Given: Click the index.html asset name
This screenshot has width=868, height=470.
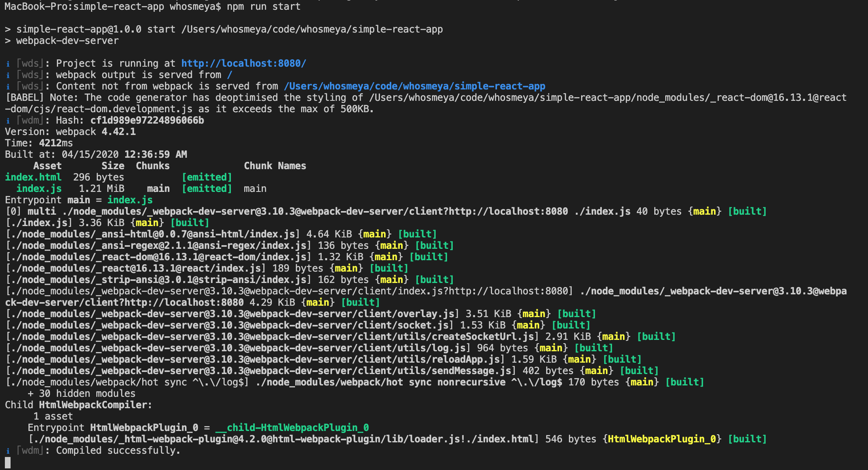Looking at the screenshot, I should click(x=33, y=177).
